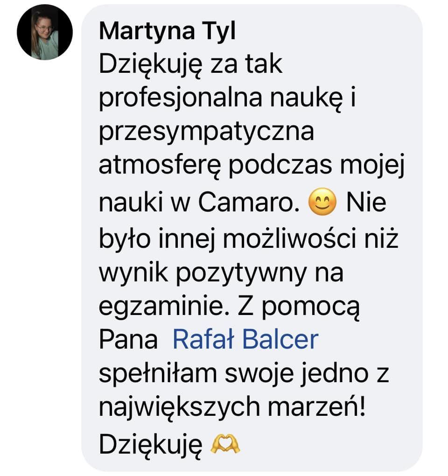Click the word marzeń
448x476 pixels.
tap(316, 407)
